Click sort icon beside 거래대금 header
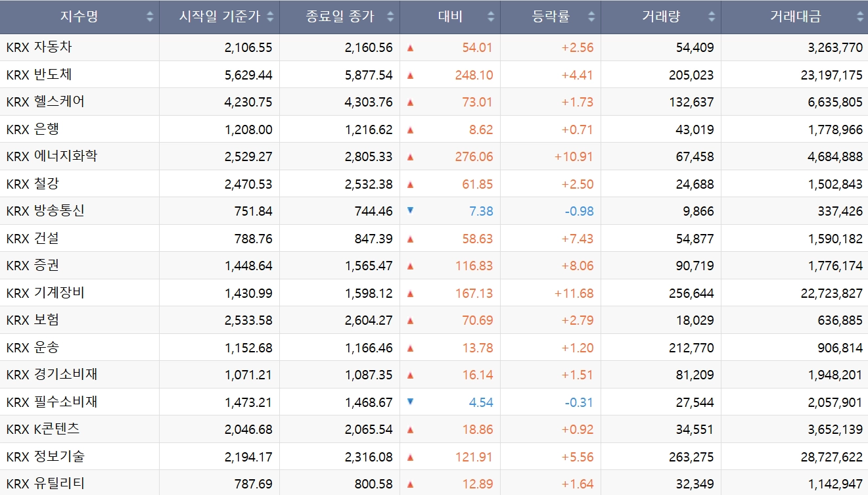 (859, 17)
